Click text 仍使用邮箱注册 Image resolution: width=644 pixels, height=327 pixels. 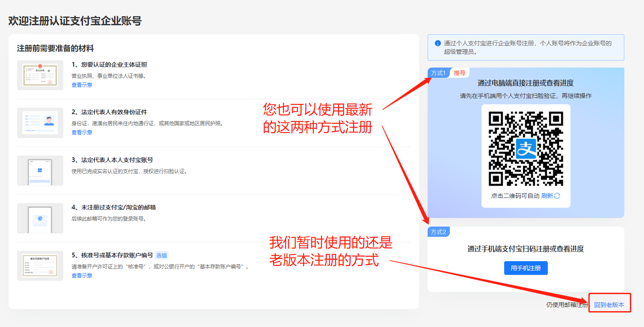coord(567,305)
